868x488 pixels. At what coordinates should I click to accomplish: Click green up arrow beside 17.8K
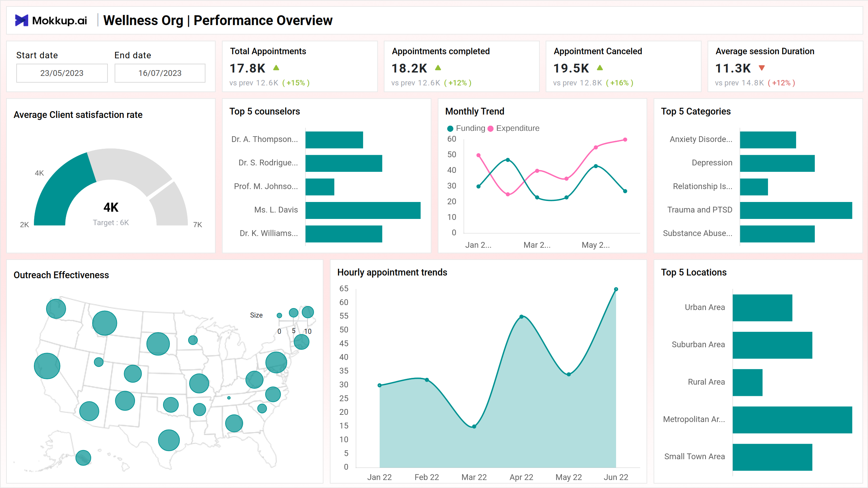(x=276, y=68)
